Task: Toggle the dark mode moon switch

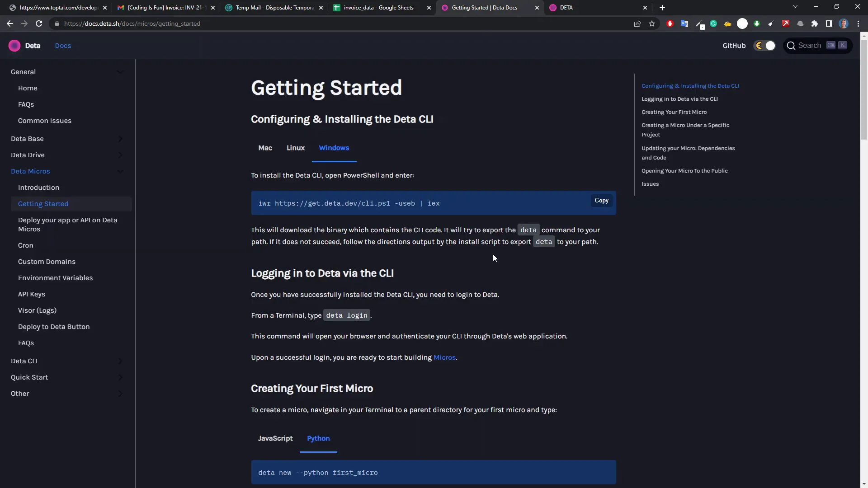Action: pos(764,45)
